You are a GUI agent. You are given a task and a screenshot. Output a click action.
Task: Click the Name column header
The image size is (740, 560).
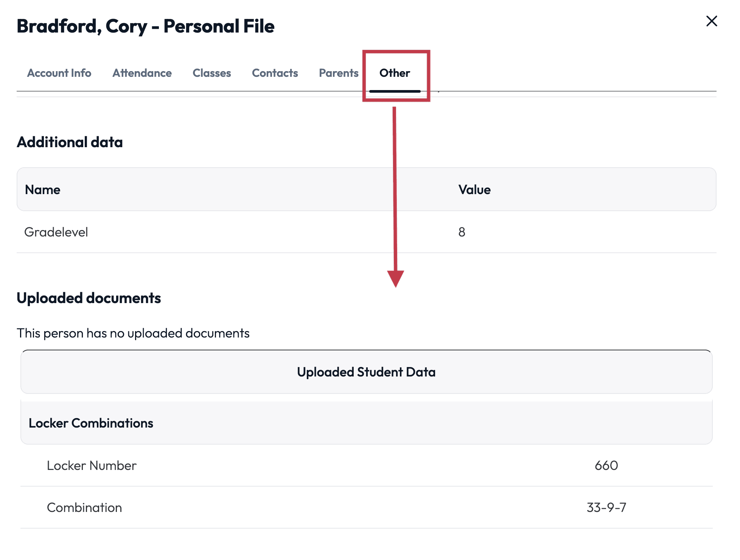pyautogui.click(x=42, y=189)
